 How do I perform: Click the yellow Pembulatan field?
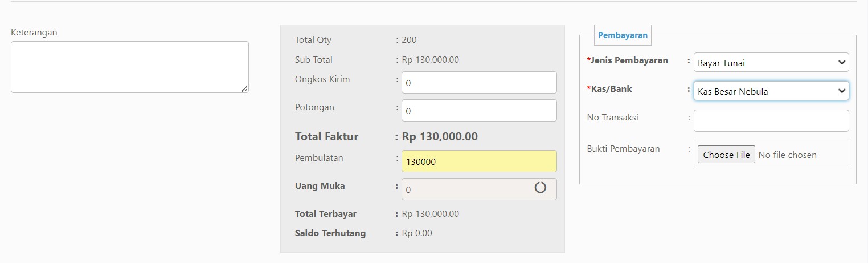point(479,161)
